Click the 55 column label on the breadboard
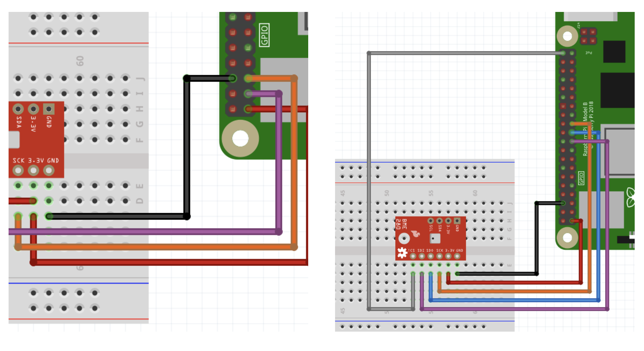The image size is (644, 351). (x=431, y=194)
